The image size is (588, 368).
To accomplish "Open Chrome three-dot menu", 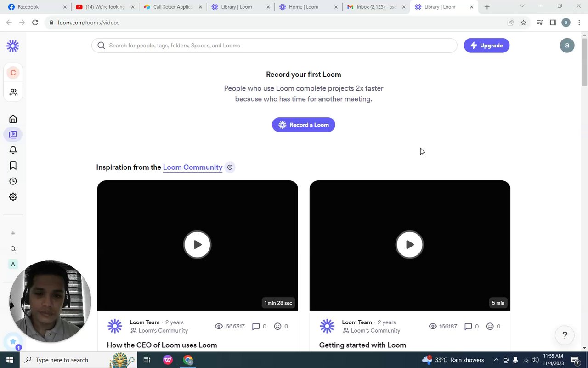I will [x=579, y=23].
